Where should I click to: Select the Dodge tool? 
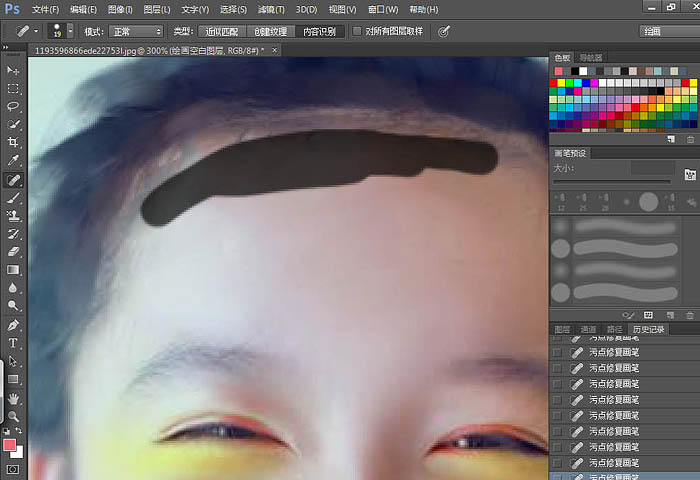[13, 305]
